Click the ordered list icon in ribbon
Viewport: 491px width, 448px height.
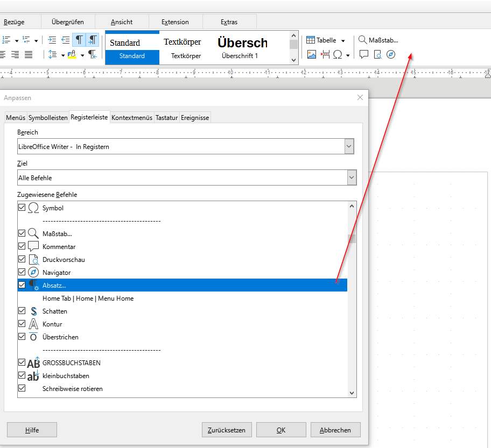[x=6, y=40]
